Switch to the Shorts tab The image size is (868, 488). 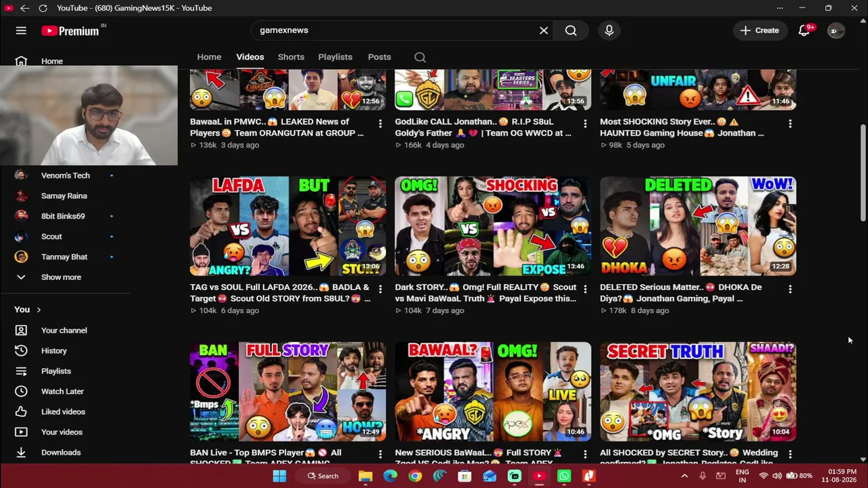(x=291, y=57)
